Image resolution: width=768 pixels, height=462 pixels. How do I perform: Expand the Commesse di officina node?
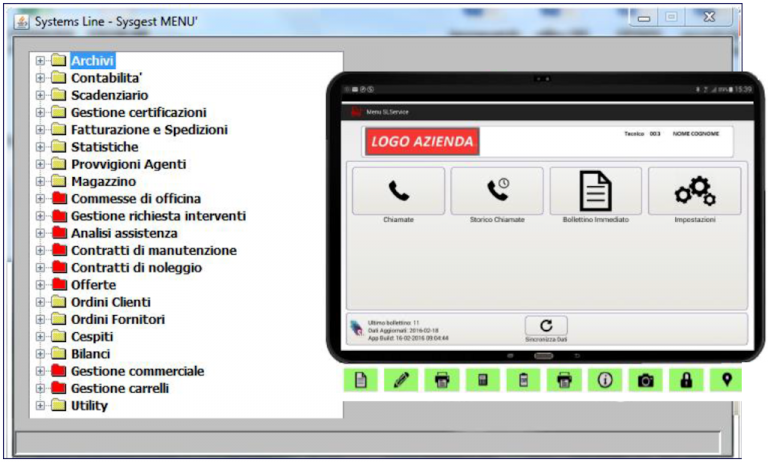[40, 198]
